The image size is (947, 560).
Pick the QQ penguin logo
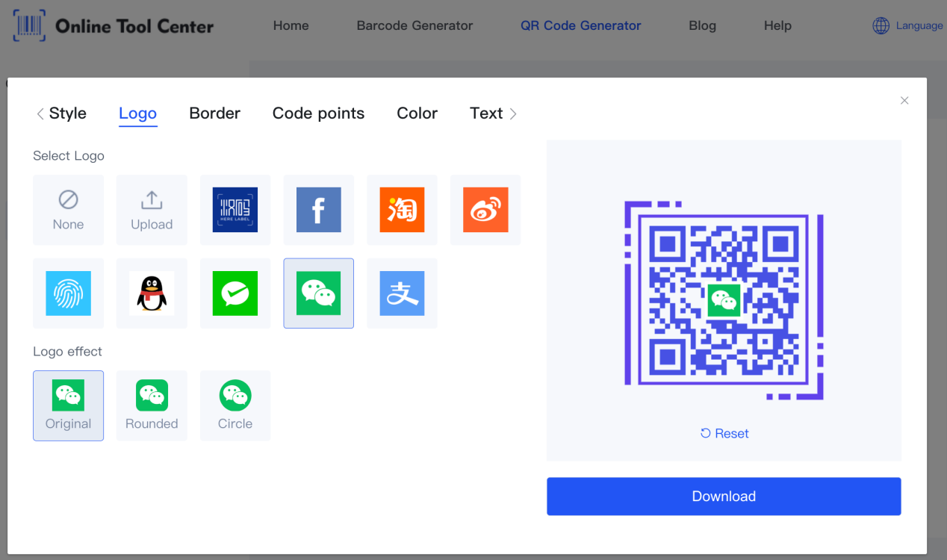tap(152, 293)
